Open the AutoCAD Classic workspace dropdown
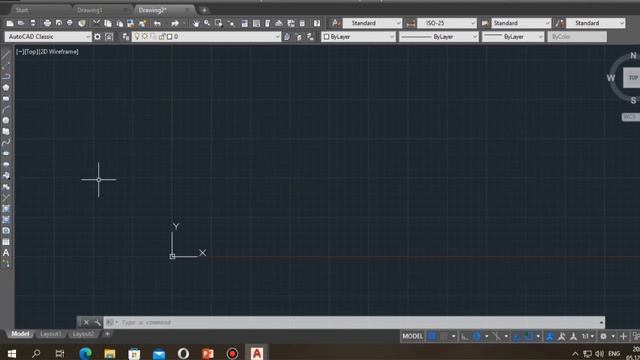Screen dimensions: 640x360 tap(48, 37)
